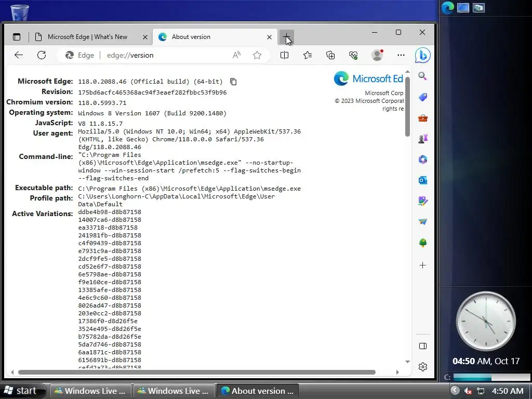Click the window switcher icon in desktop sidebar
Screen dimensions: 532x399
pyautogui.click(x=478, y=8)
